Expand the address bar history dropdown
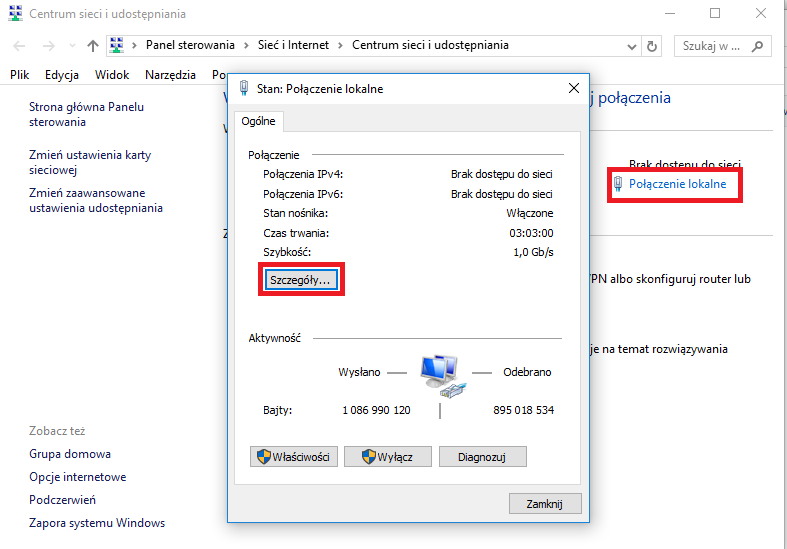The height and width of the screenshot is (549, 787). click(632, 47)
